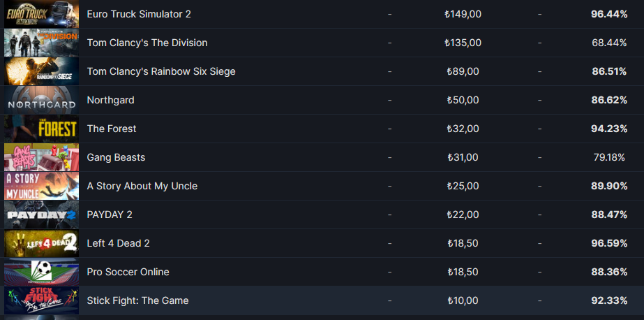The height and width of the screenshot is (320, 644).
Task: Select the Rainbow Six Siege thumbnail image
Action: [41, 71]
